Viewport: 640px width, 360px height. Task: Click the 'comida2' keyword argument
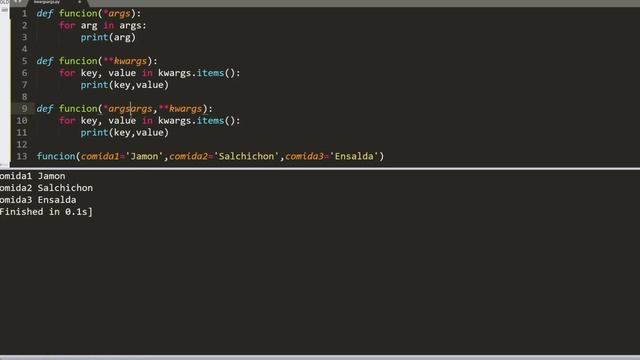[x=189, y=156]
